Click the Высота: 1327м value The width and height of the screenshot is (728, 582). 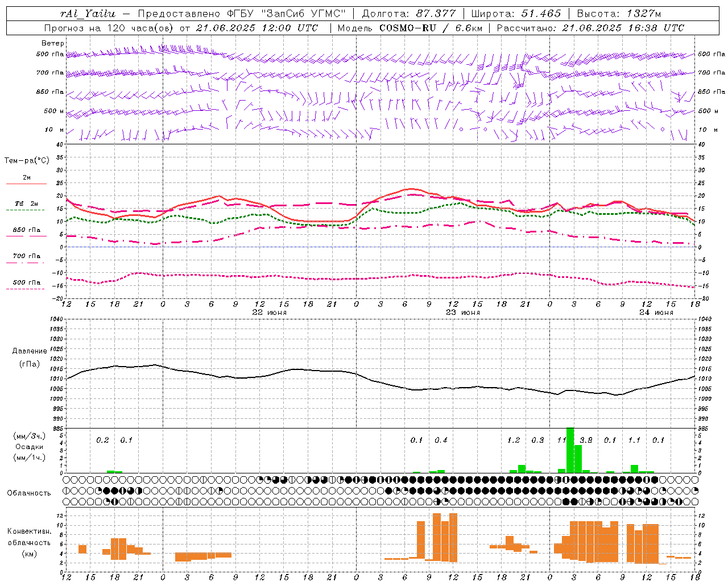pos(619,14)
